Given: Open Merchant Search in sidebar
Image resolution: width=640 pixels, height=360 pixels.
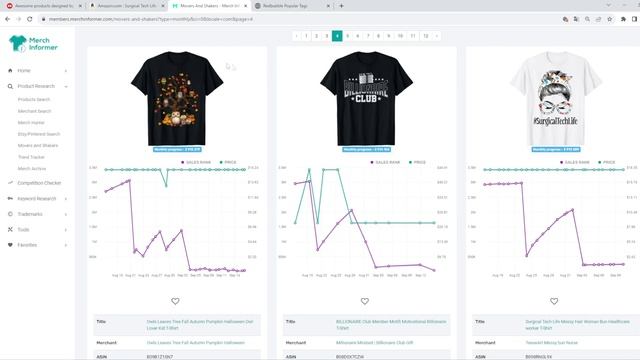Looking at the screenshot, I should tap(34, 111).
